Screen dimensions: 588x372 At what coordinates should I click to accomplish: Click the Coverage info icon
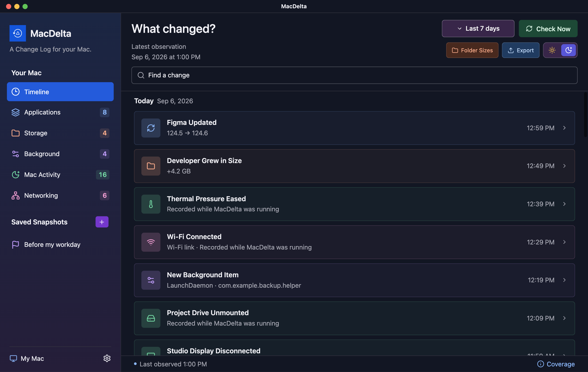541,364
